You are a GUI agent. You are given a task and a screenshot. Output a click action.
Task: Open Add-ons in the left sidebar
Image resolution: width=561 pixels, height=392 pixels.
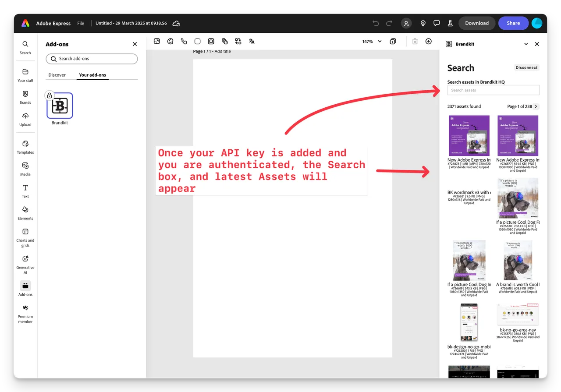click(25, 289)
